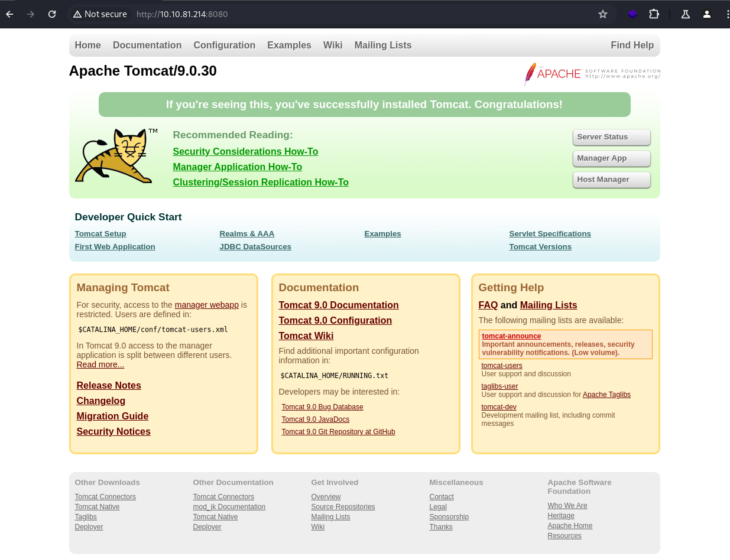This screenshot has height=560, width=730.
Task: Open Clustering/Session Replication How-To link
Action: [261, 183]
